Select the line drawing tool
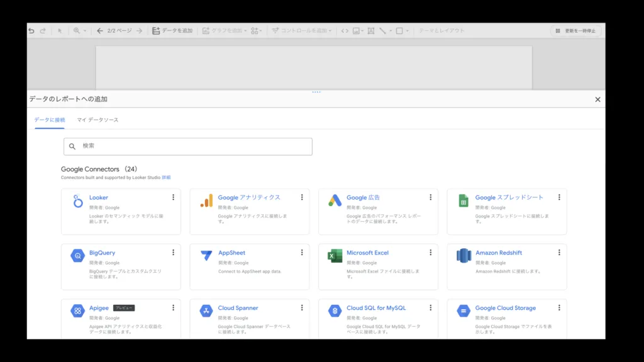 [x=382, y=31]
